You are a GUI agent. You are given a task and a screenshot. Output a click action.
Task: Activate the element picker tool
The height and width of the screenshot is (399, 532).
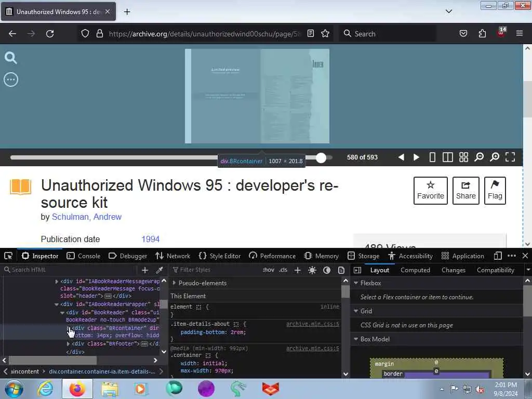point(8,256)
